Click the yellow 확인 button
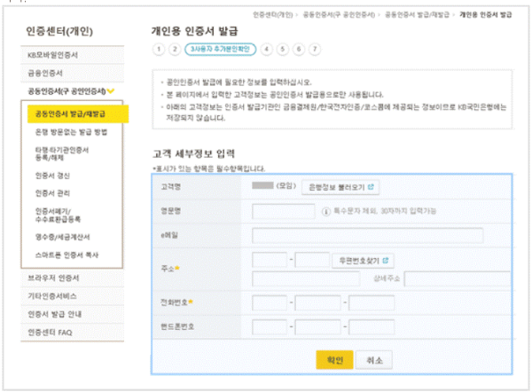 [334, 360]
